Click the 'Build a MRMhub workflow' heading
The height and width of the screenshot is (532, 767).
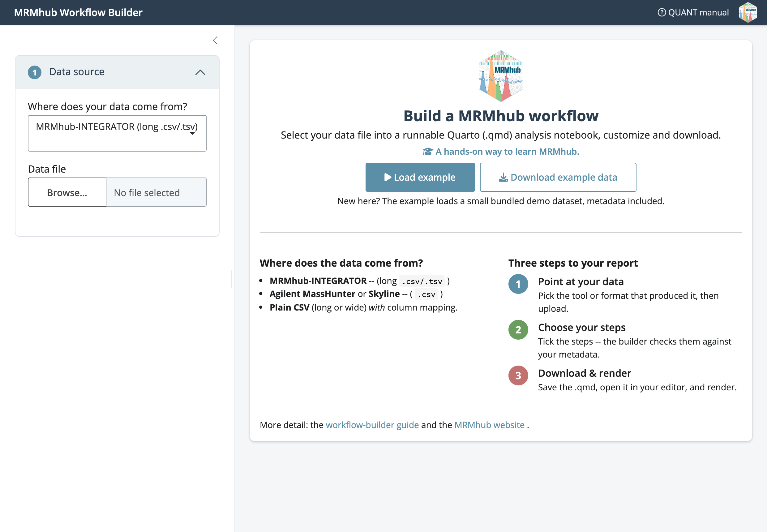point(501,116)
